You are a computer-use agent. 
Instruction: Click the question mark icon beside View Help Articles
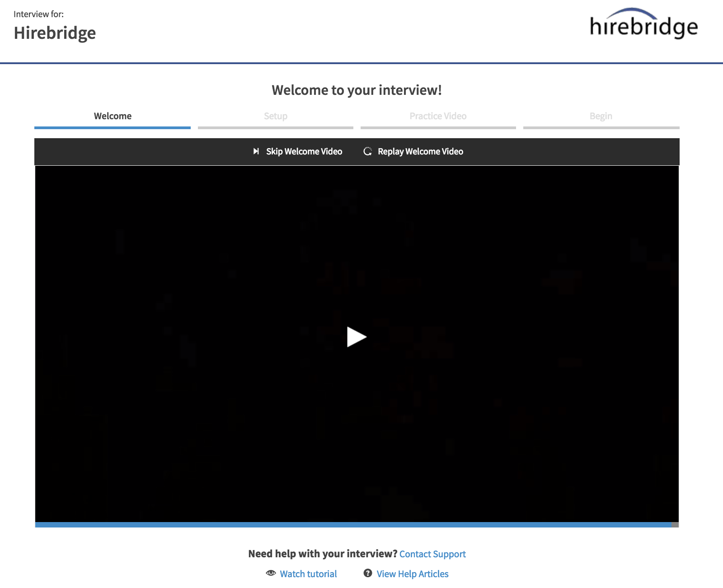(x=367, y=574)
